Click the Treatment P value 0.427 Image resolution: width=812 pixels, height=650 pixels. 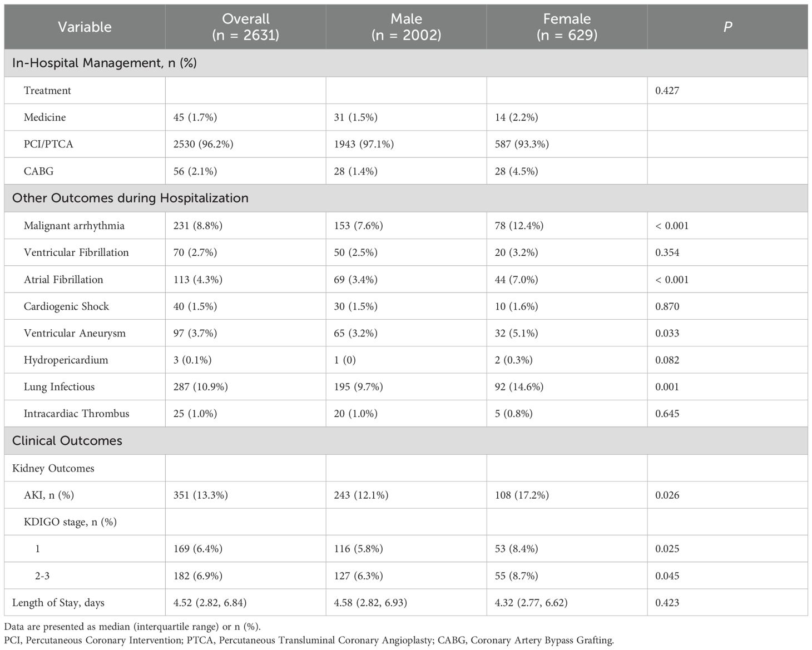667,91
